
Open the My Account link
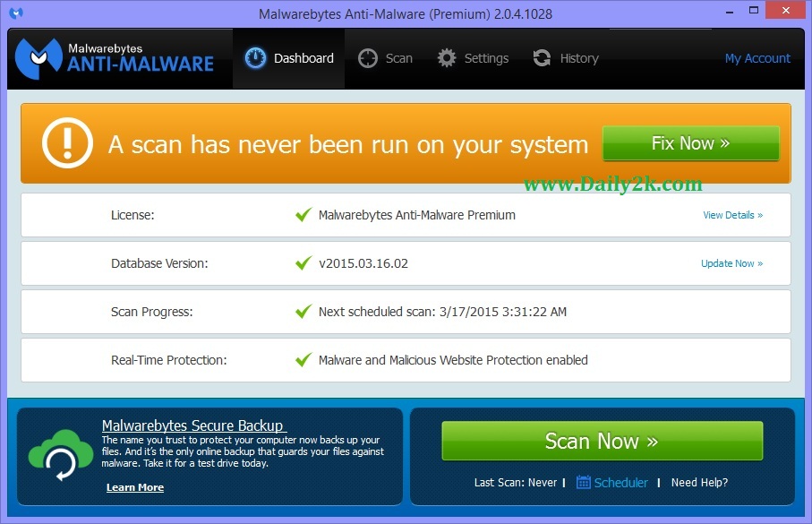click(757, 58)
